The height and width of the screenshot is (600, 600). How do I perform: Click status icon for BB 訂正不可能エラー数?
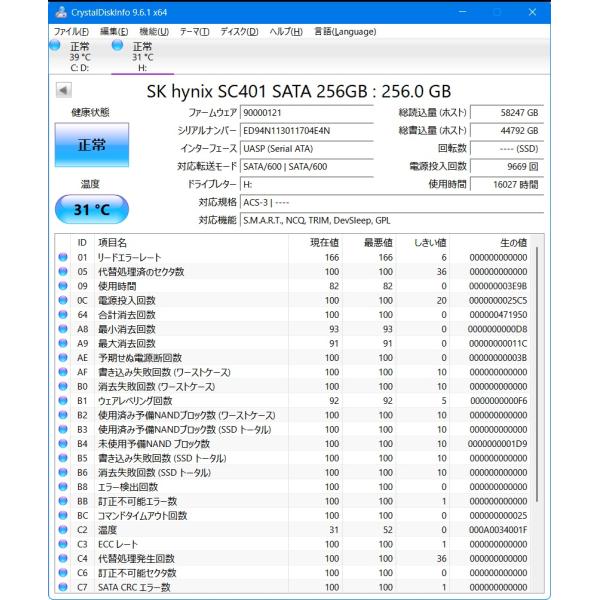tap(63, 501)
